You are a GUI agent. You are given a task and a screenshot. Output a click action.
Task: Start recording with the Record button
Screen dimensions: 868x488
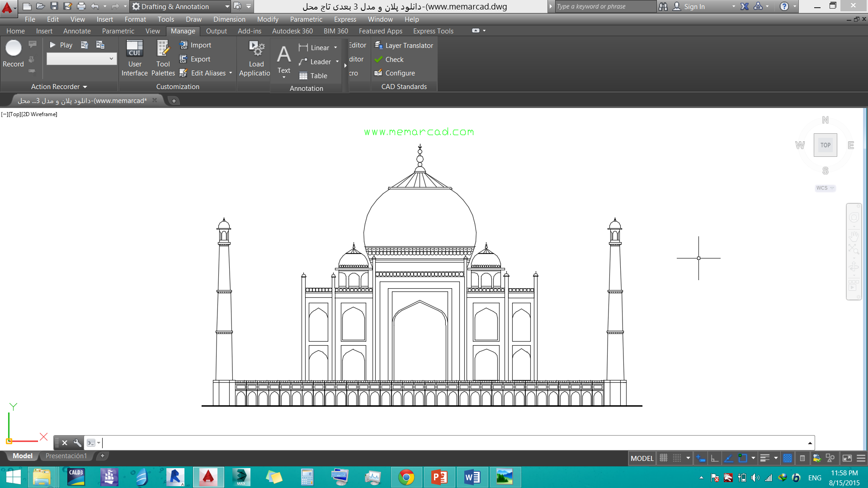click(x=13, y=54)
